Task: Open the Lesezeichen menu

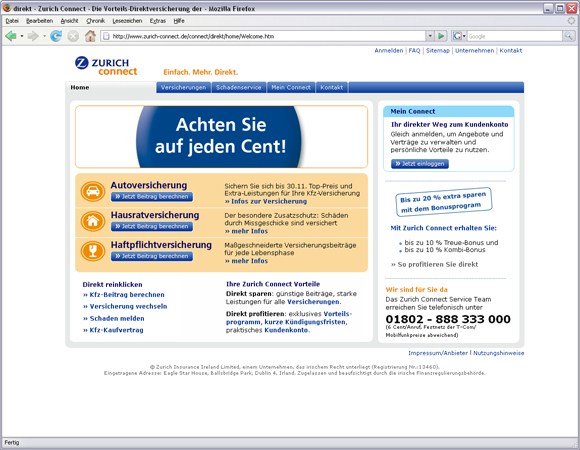Action: click(x=127, y=21)
